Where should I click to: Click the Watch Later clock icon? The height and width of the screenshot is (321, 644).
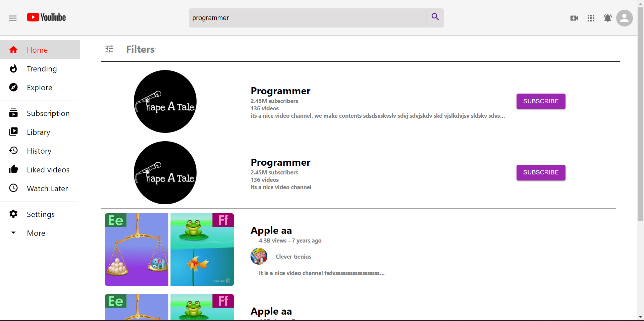point(13,188)
